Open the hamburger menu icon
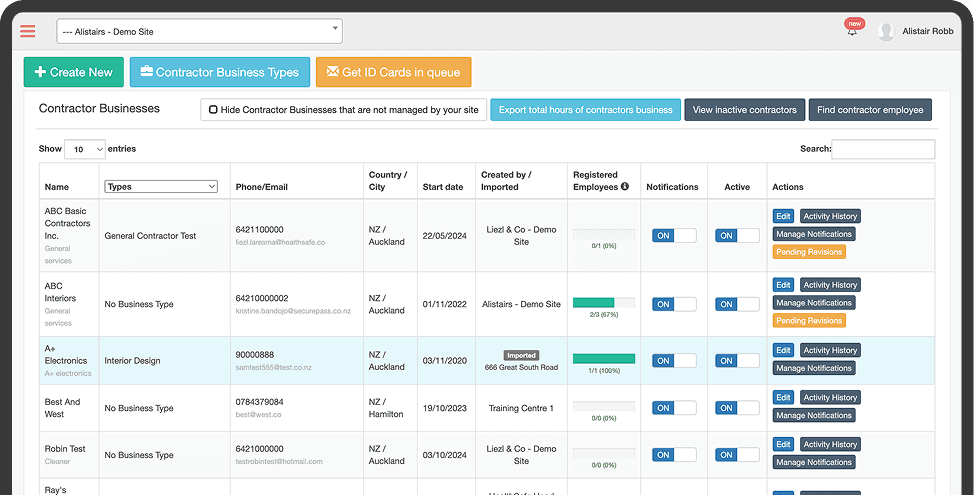974x495 pixels. pyautogui.click(x=27, y=31)
